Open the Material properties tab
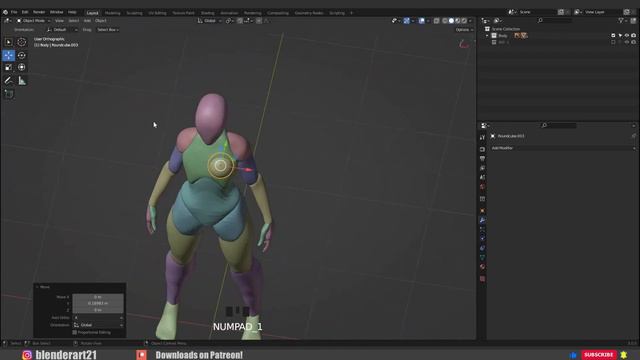Viewport: 640px width, 360px height. tap(482, 267)
